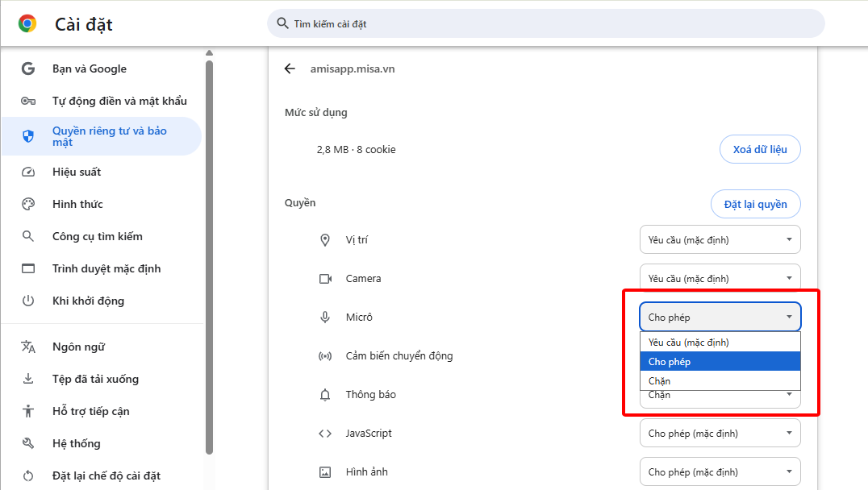Image resolution: width=868 pixels, height=490 pixels.
Task: Collapse the Micrô dropdown showing Cho phép
Action: [720, 317]
